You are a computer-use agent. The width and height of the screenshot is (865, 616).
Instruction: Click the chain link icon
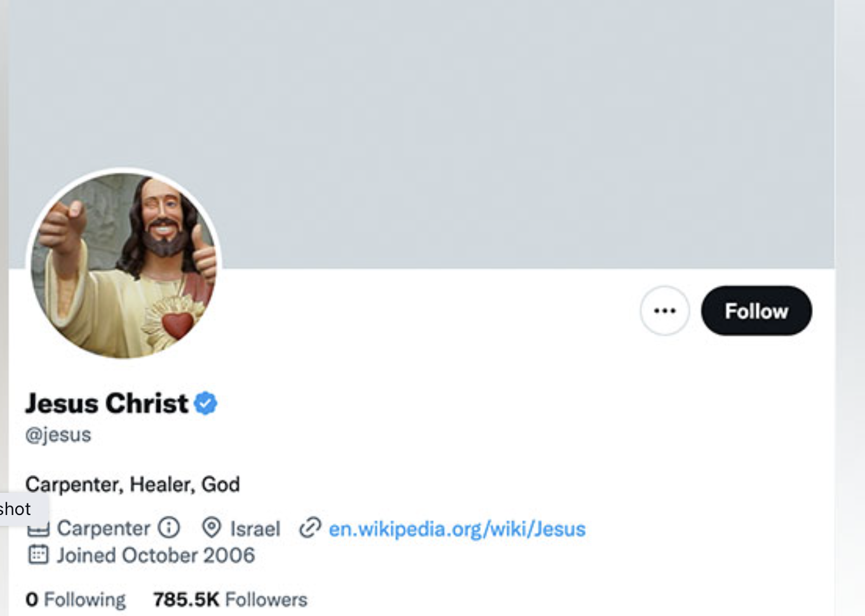[x=310, y=527]
